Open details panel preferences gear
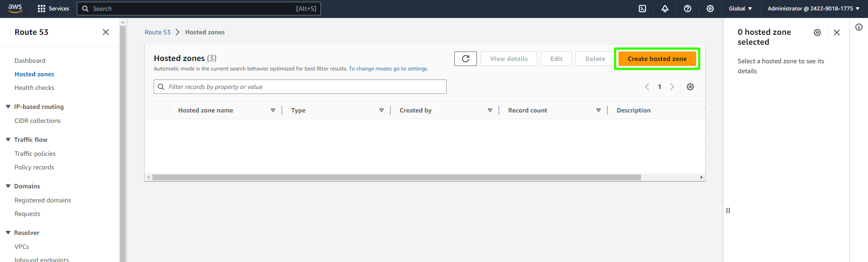Image resolution: width=868 pixels, height=262 pixels. 817,33
